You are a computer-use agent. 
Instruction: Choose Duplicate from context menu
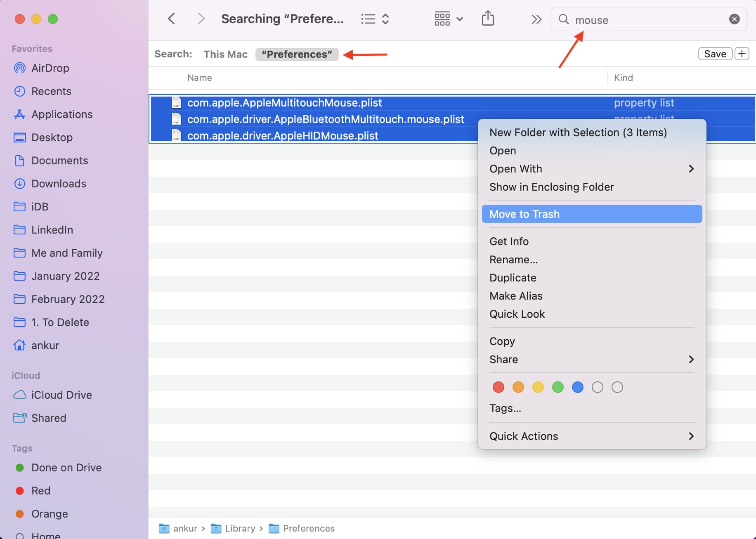(x=592, y=278)
